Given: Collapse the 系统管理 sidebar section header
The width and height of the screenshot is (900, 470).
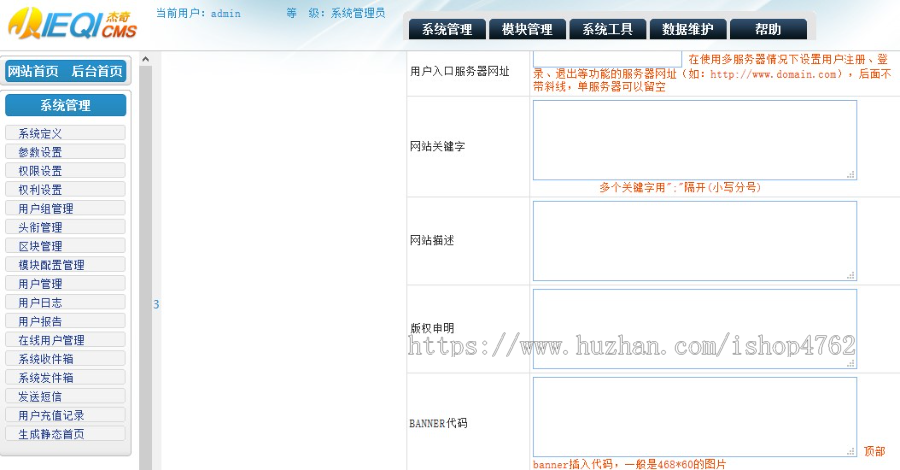Looking at the screenshot, I should [65, 105].
